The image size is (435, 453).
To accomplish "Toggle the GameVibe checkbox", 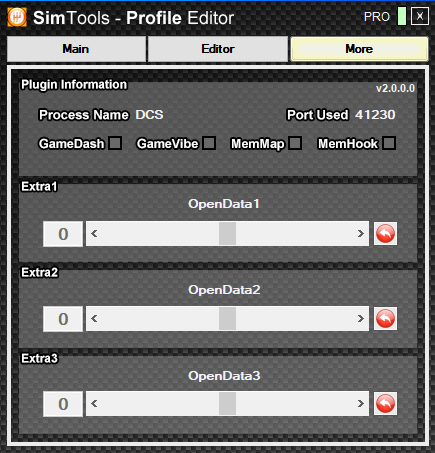I will [209, 143].
